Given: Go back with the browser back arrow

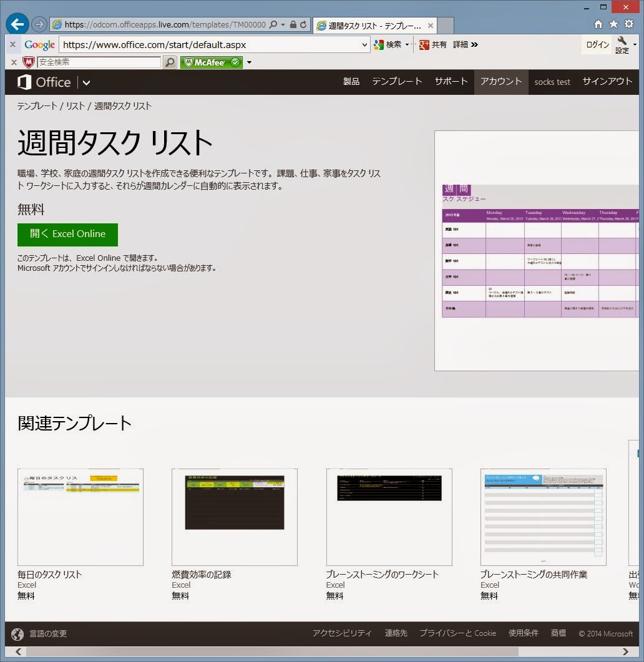Looking at the screenshot, I should (17, 24).
